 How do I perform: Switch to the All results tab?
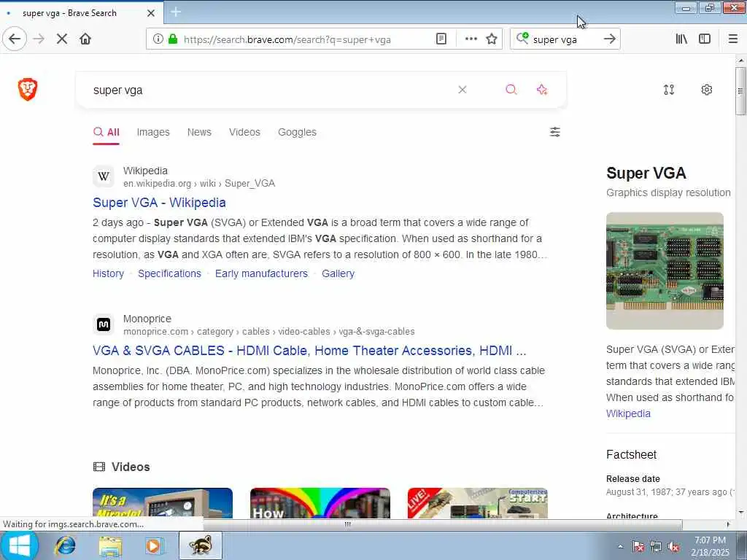107,132
